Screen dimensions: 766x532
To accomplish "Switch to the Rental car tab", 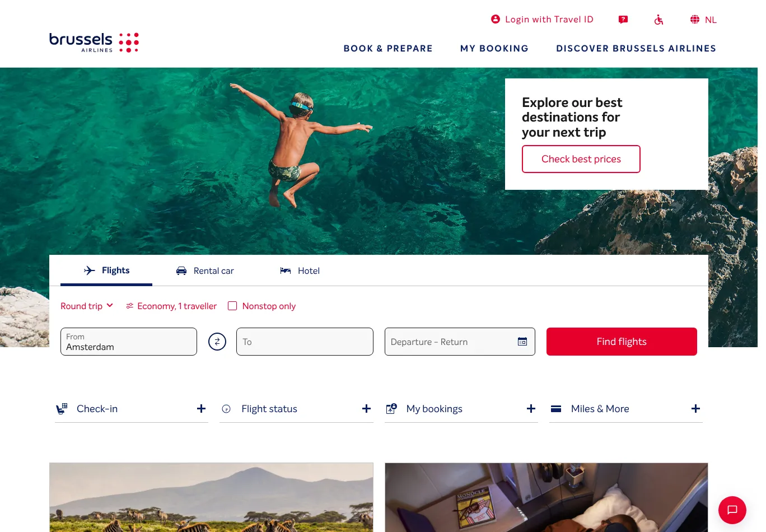I will pos(205,271).
